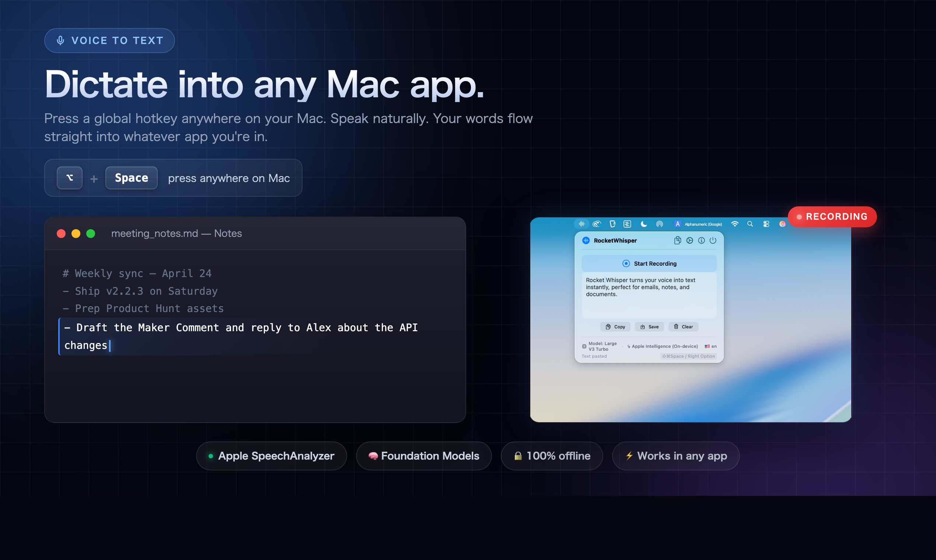Image resolution: width=936 pixels, height=560 pixels.
Task: Click the info icon in RocketWhisper header
Action: [701, 240]
